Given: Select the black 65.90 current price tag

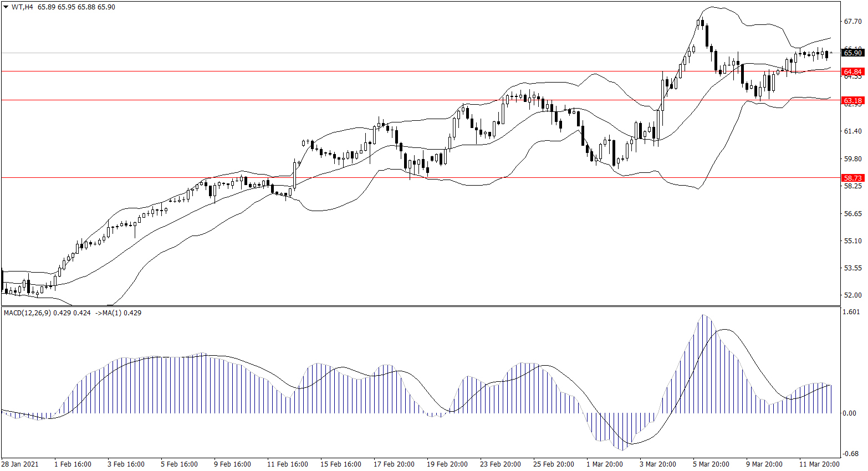Looking at the screenshot, I should pos(852,53).
